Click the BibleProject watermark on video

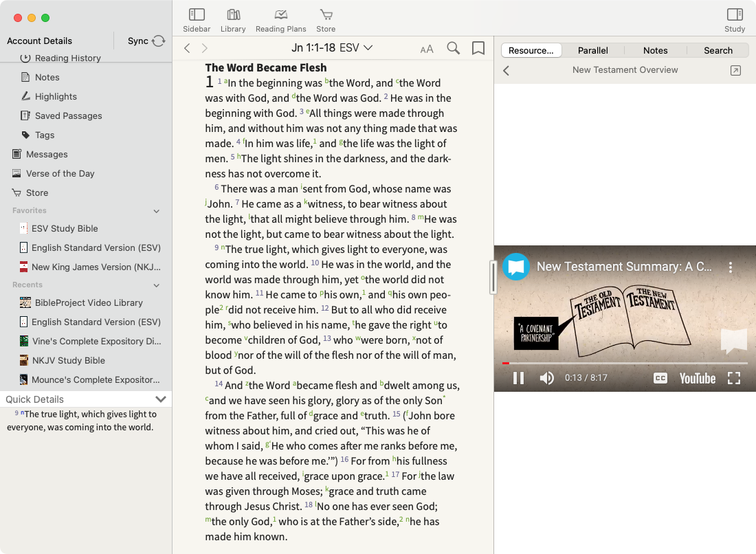[x=733, y=340]
